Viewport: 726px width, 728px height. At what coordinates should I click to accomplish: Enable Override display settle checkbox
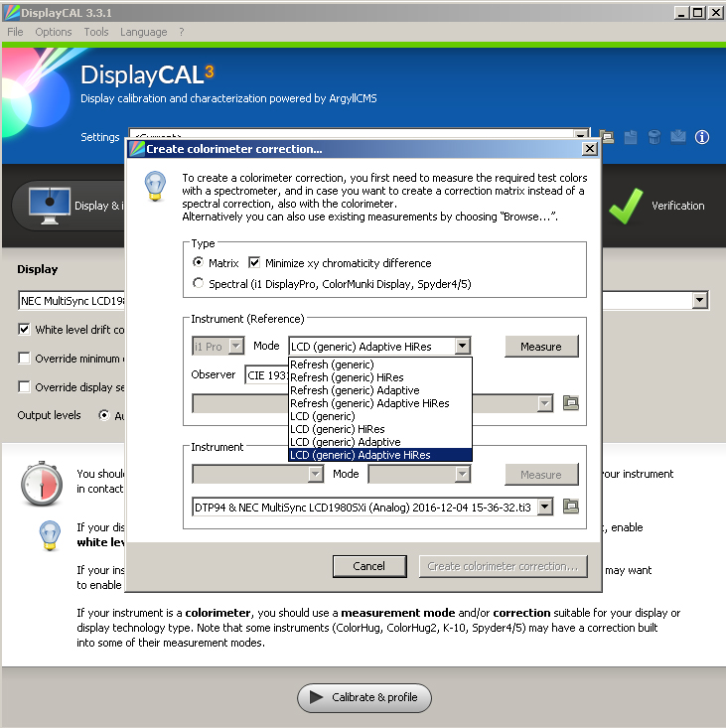coord(24,386)
